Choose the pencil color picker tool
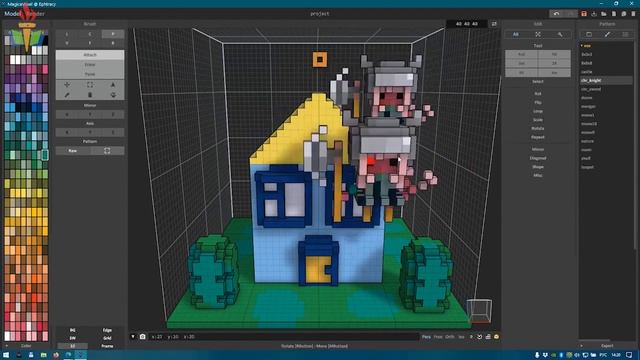This screenshot has height=360, width=640. point(67,95)
